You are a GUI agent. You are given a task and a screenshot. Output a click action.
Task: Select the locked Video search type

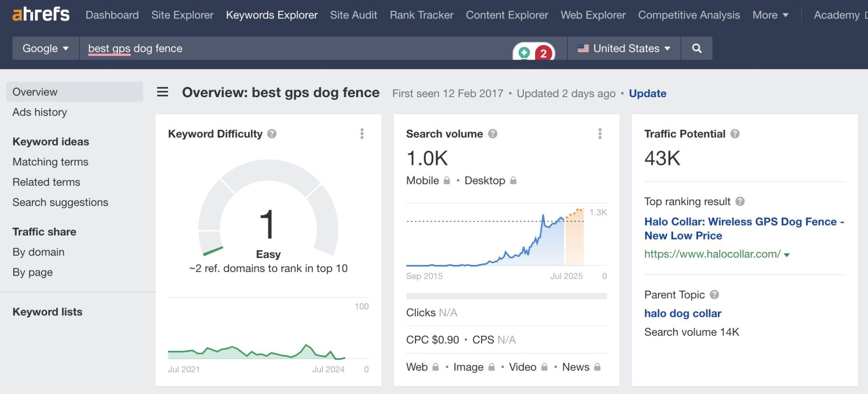(528, 367)
